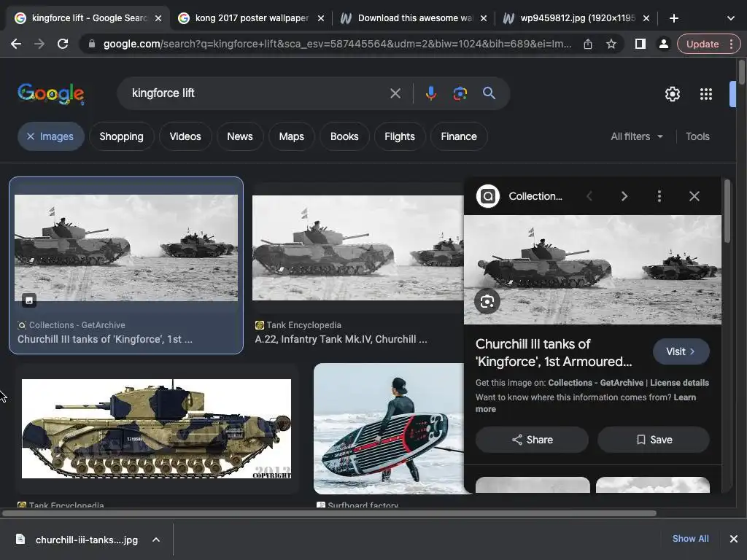Click the horizontal page scrollbar

click(x=329, y=513)
